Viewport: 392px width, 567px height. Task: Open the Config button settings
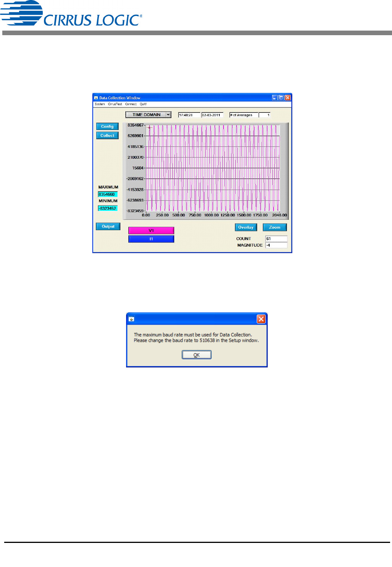pos(107,127)
